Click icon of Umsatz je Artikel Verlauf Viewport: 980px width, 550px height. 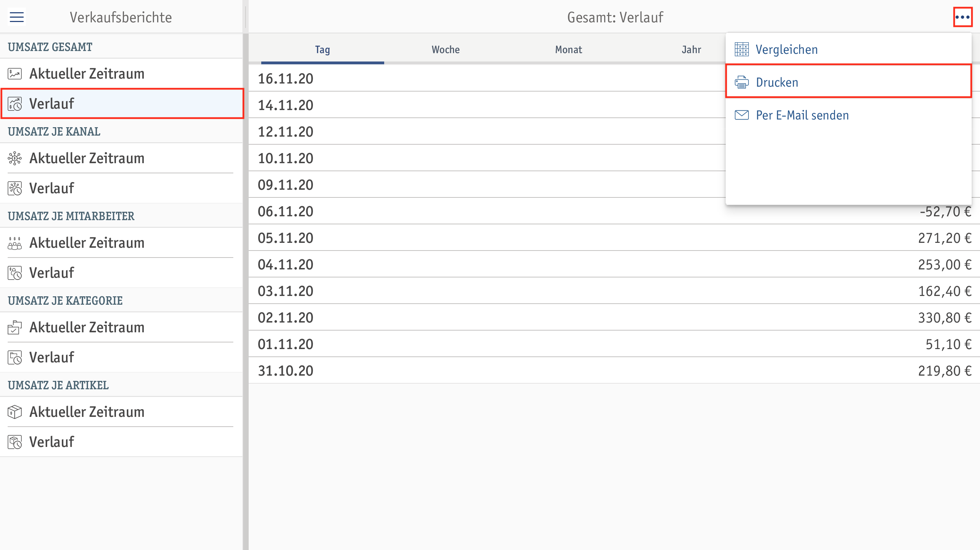[x=15, y=442]
